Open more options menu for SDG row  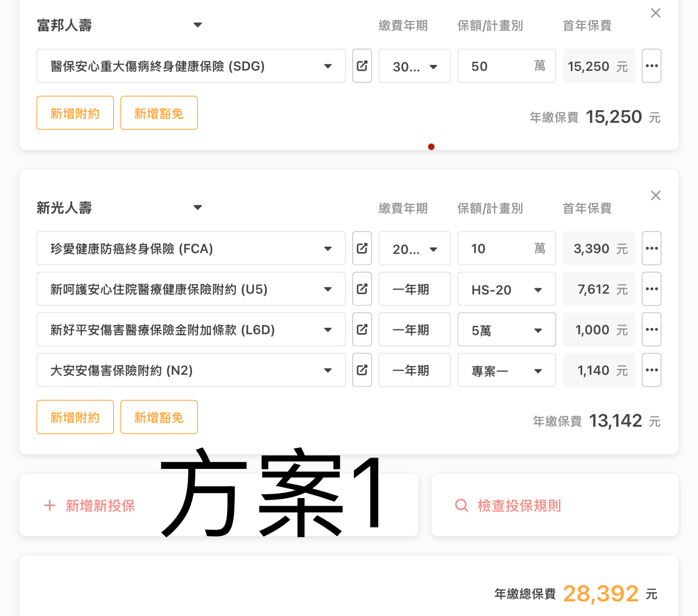pyautogui.click(x=651, y=66)
